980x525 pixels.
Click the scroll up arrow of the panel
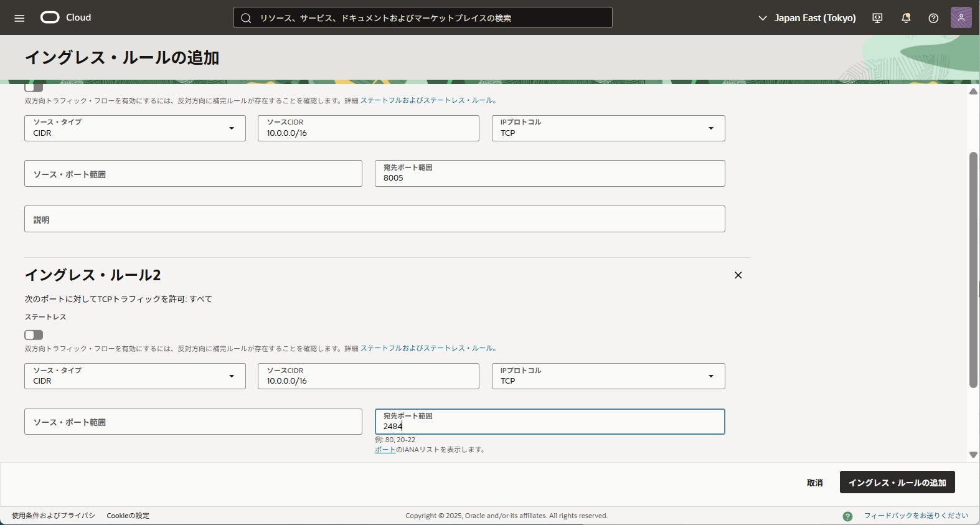point(973,92)
